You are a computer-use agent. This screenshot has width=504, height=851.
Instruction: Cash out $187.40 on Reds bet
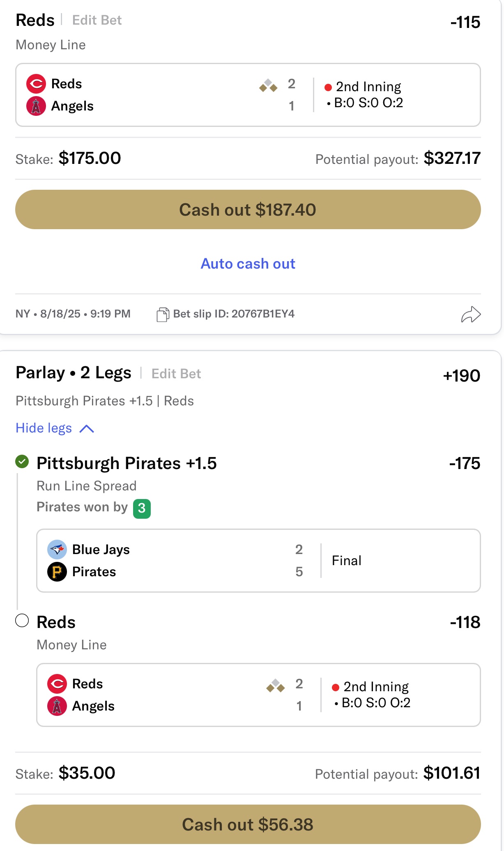coord(248,209)
